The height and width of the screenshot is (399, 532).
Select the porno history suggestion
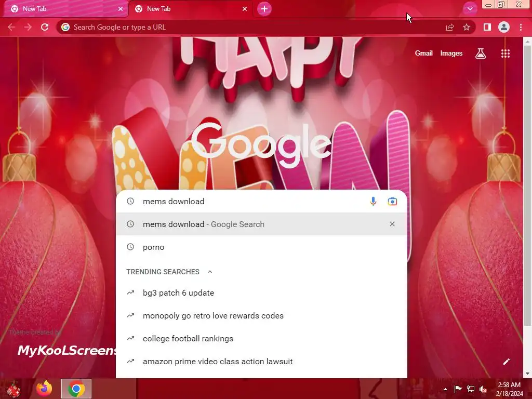[262, 247]
